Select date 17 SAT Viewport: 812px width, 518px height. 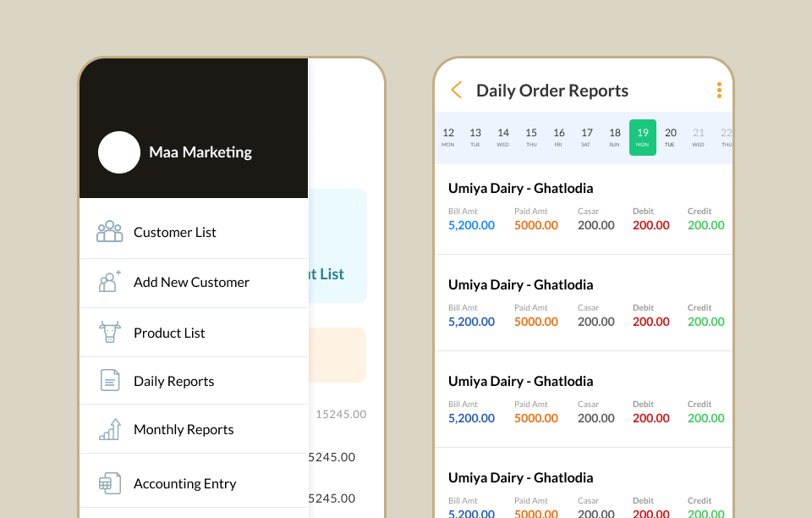tap(587, 137)
